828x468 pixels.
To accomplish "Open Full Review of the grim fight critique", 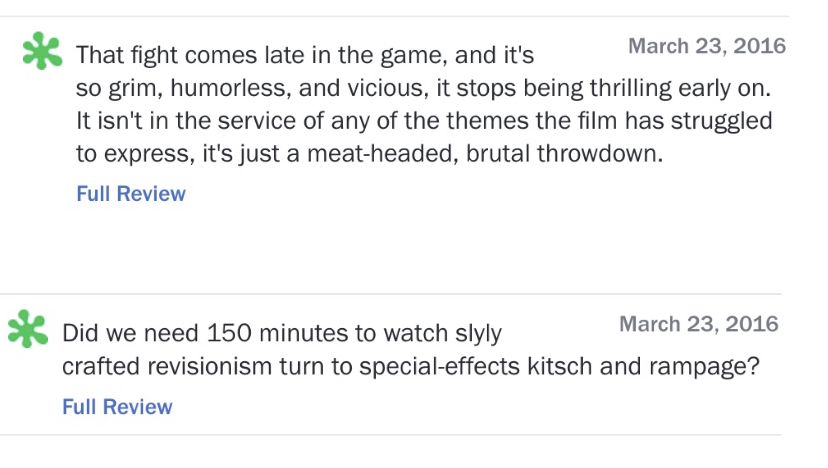I will pos(131,194).
